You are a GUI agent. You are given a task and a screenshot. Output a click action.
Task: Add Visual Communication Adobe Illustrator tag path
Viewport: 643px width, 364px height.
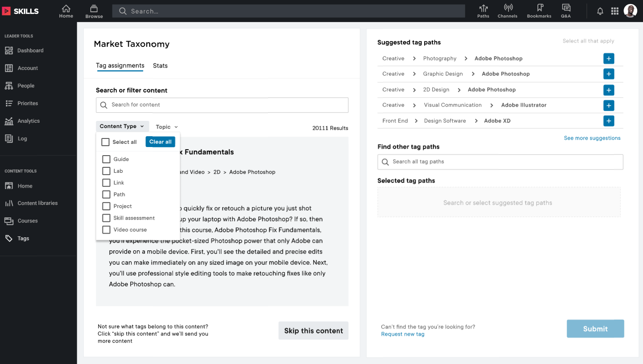click(609, 105)
